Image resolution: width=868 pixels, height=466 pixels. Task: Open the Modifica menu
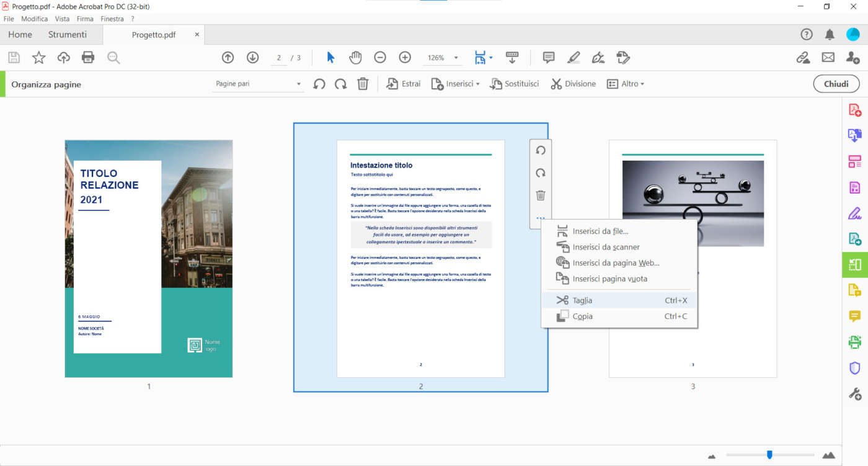34,19
